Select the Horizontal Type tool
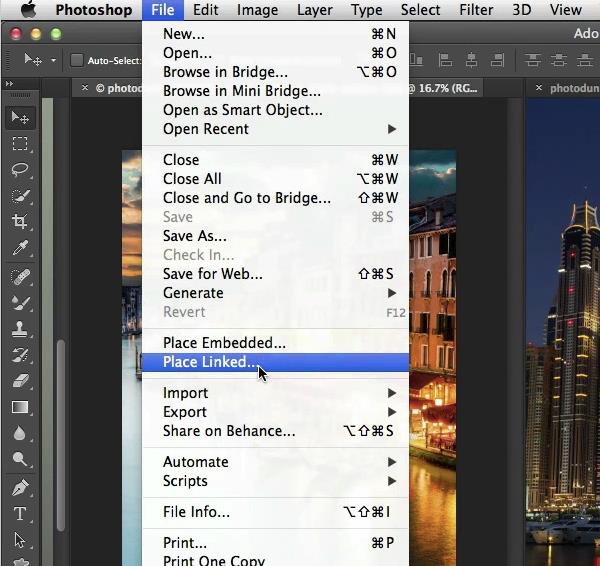 (x=19, y=514)
